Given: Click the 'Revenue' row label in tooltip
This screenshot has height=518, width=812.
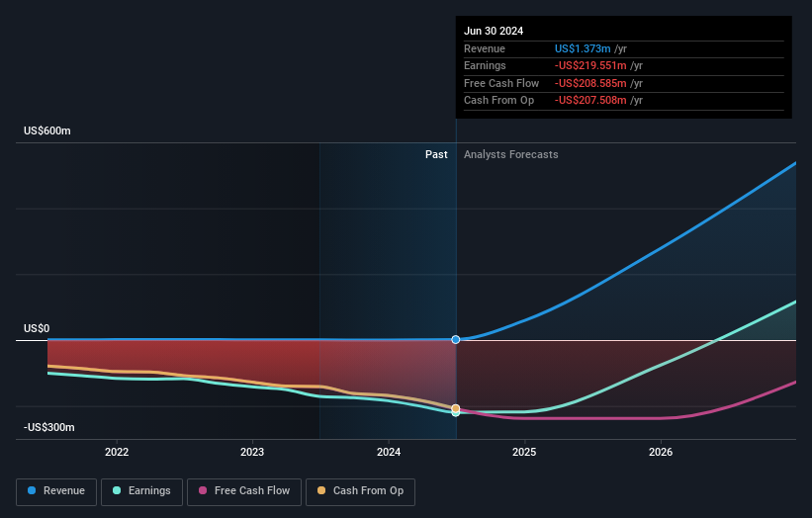Looking at the screenshot, I should coord(485,48).
